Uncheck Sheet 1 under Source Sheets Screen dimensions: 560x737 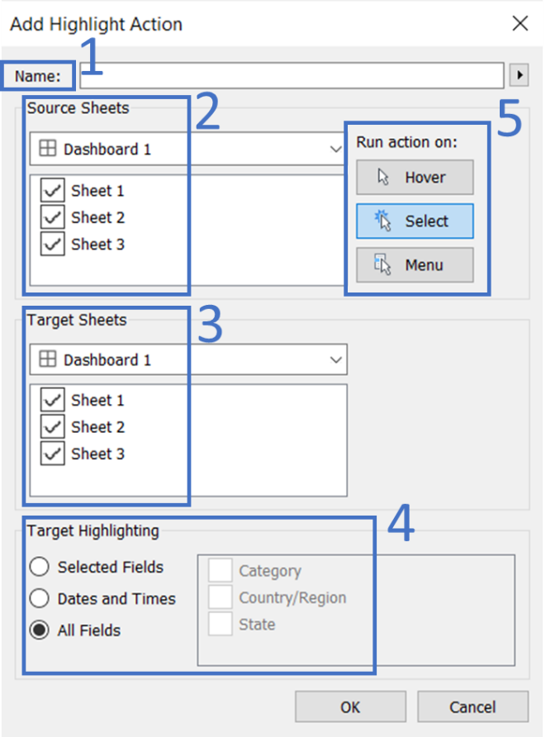point(52,190)
